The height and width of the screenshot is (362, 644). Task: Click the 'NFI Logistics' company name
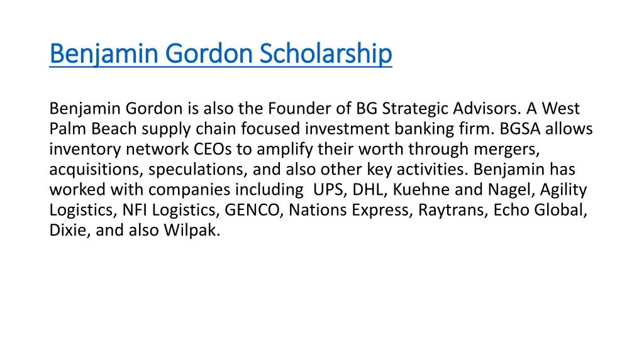[169, 211]
